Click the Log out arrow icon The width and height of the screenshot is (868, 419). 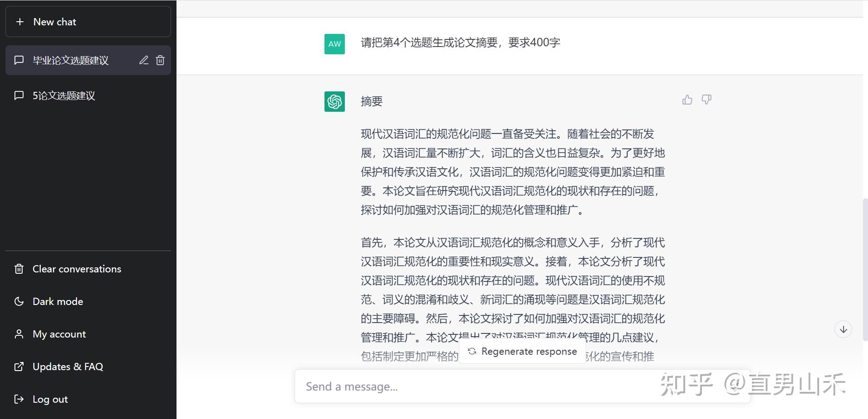pyautogui.click(x=19, y=399)
